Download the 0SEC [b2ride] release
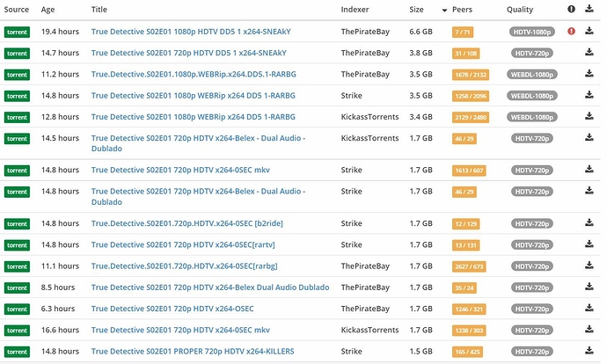 (x=589, y=223)
